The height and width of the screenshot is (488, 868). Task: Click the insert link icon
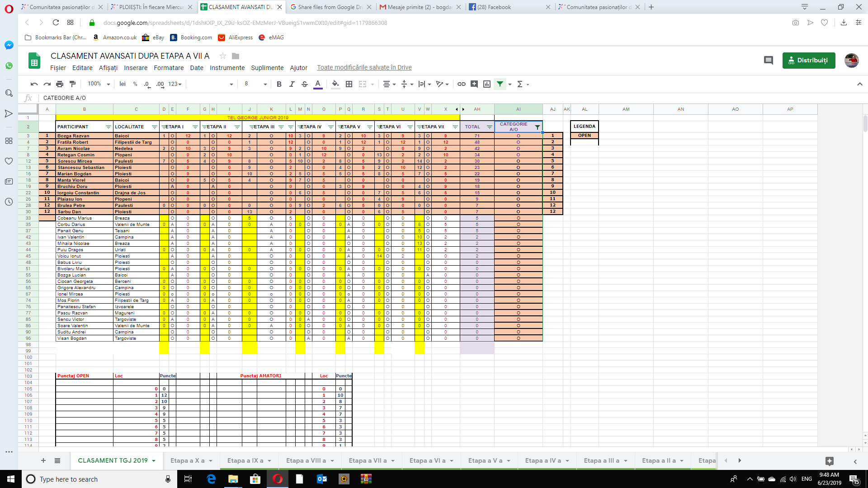coord(461,84)
